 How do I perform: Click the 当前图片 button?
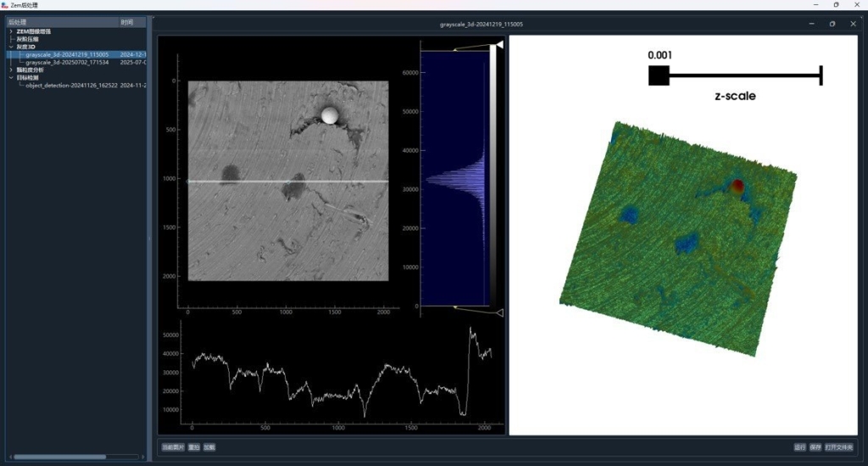coord(173,447)
